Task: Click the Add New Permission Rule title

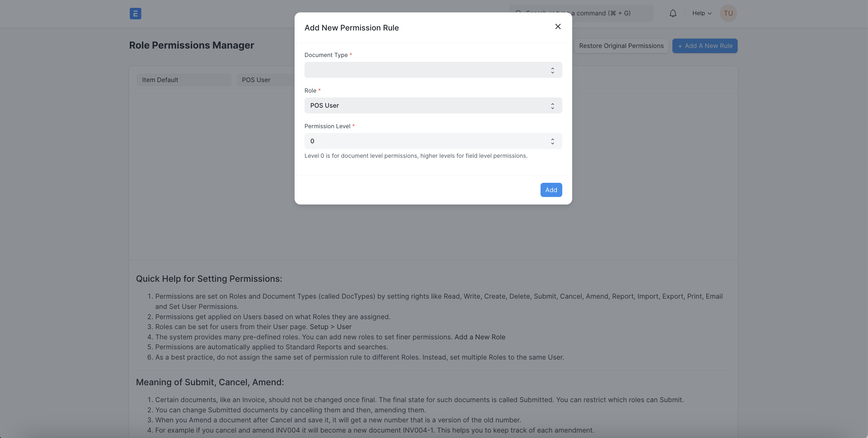Action: pos(351,28)
